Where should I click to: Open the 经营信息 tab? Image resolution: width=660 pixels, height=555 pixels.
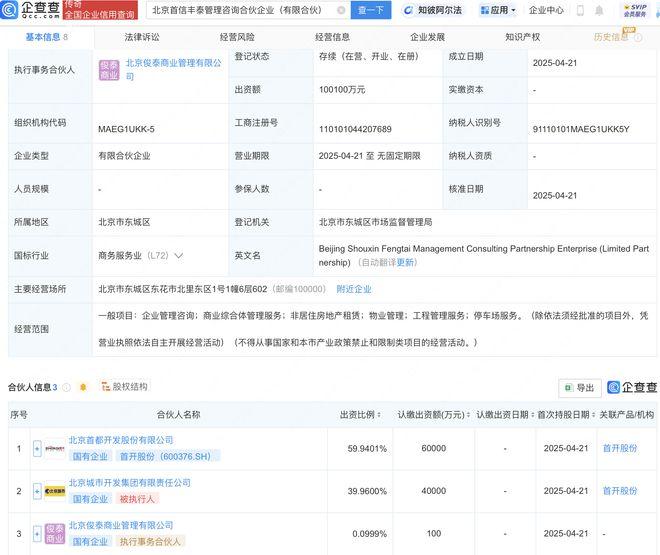point(332,37)
